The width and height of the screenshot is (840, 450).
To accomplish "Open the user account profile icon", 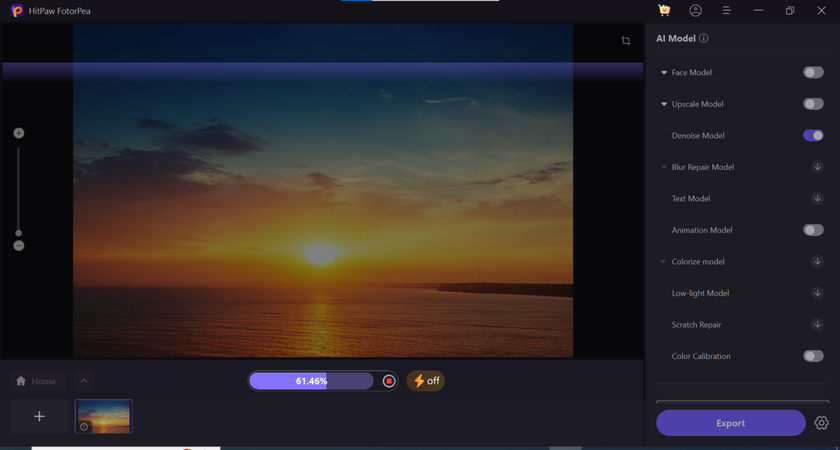I will [695, 10].
